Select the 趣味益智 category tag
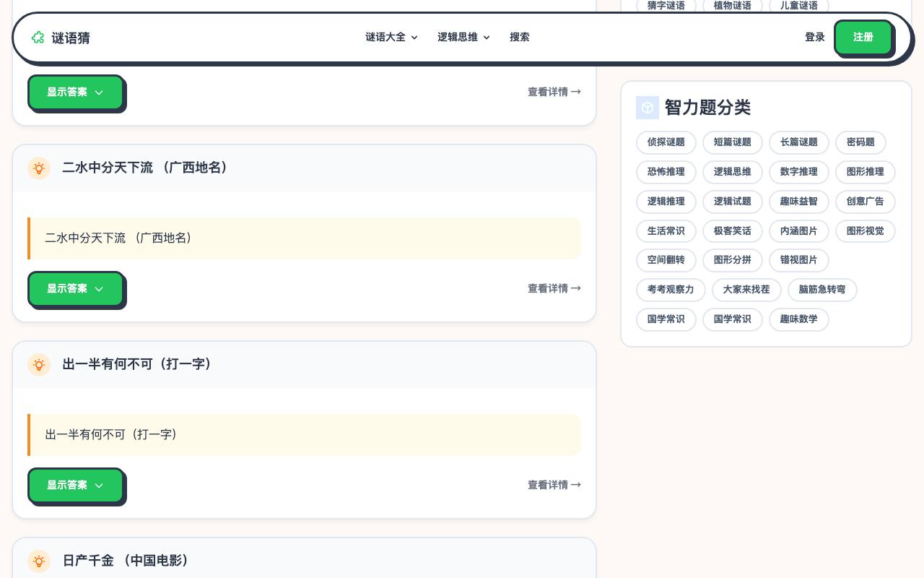Image resolution: width=924 pixels, height=578 pixels. tap(799, 202)
